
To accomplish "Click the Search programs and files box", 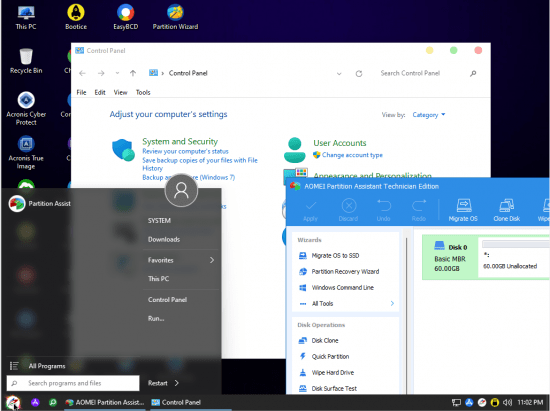I will click(73, 383).
